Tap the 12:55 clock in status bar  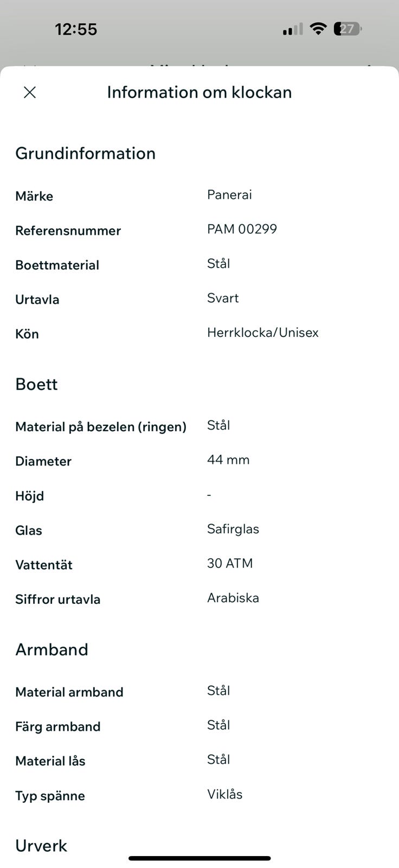click(x=76, y=29)
